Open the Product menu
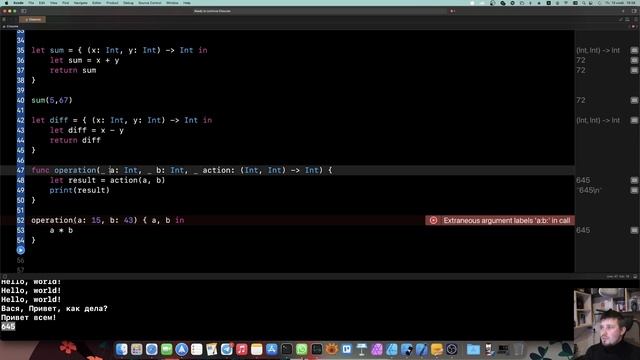Screen dimensions: 640x360 click(112, 3)
